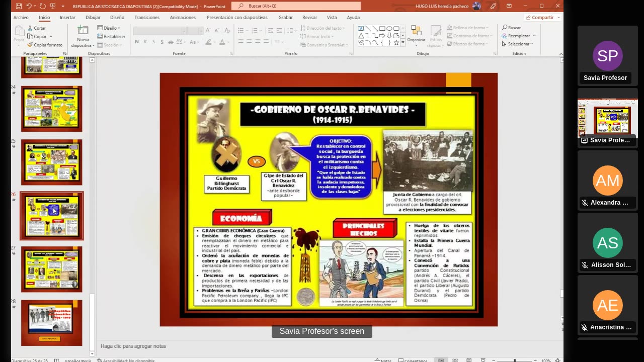Click the Dirección del texto button
Image resolution: width=644 pixels, height=362 pixels.
tap(323, 28)
